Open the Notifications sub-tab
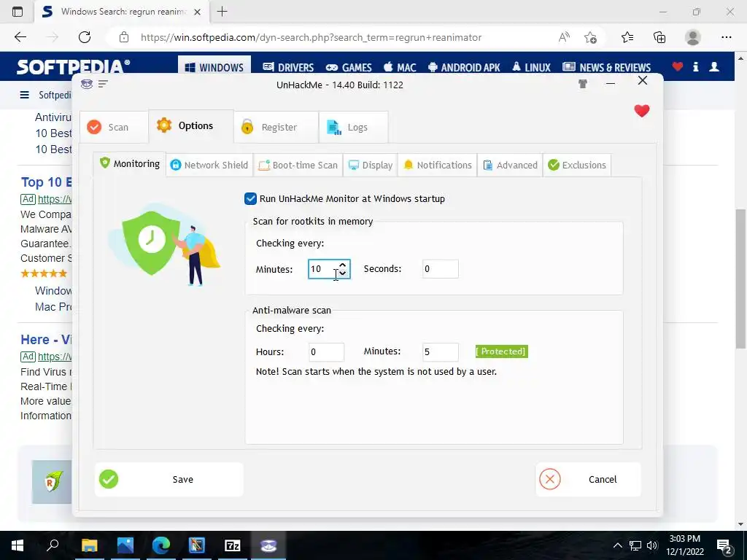 pos(438,166)
